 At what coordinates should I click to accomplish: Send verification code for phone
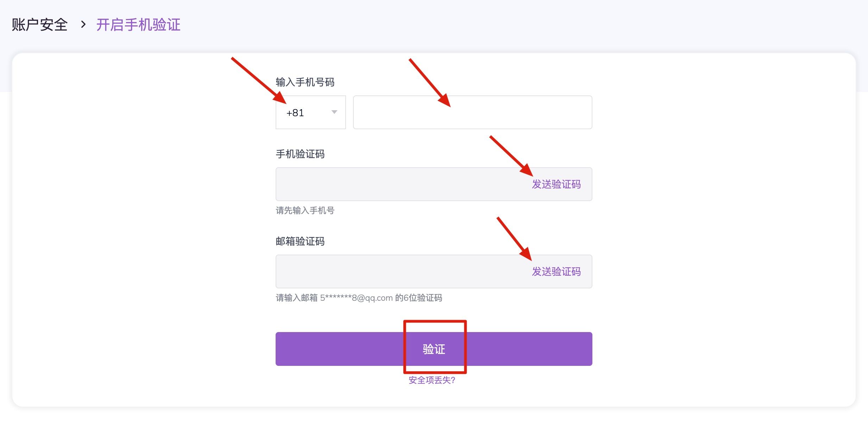pyautogui.click(x=556, y=185)
